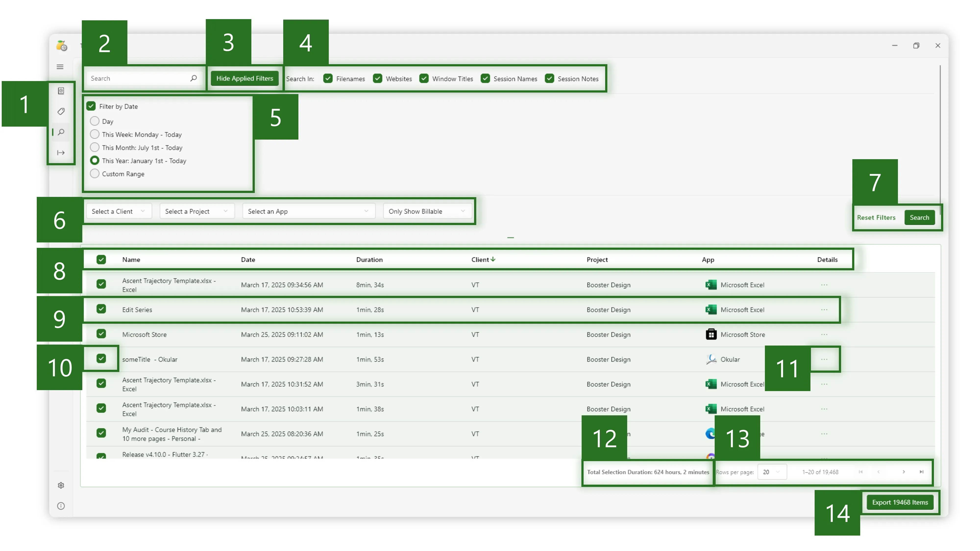The image size is (980, 551).
Task: Open the hamburger navigation menu
Action: [x=61, y=67]
